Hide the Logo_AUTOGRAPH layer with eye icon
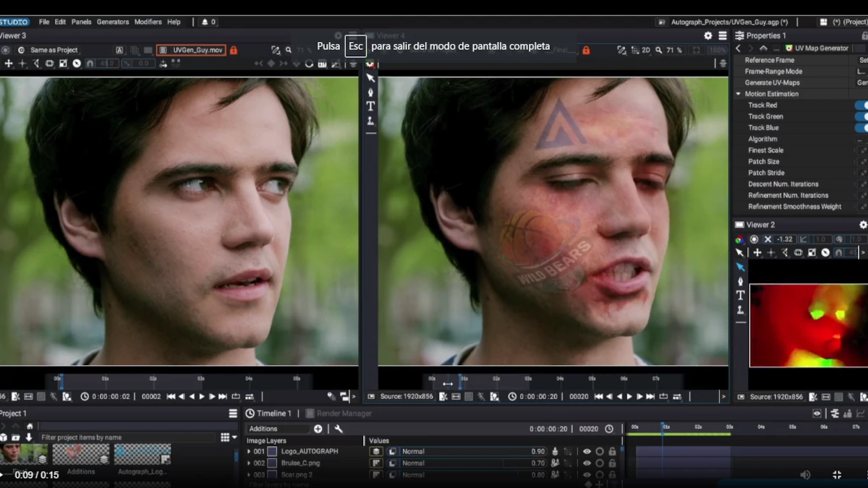Screen dimensions: 868x488 [587, 451]
